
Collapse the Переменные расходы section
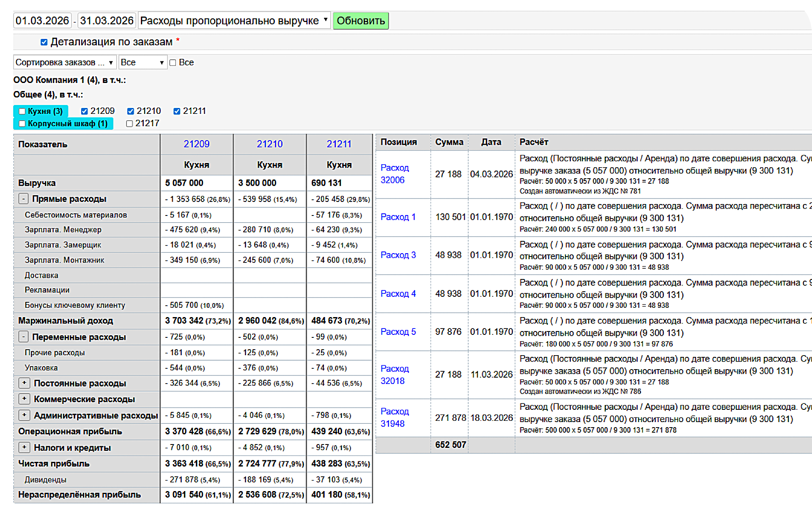tap(24, 337)
